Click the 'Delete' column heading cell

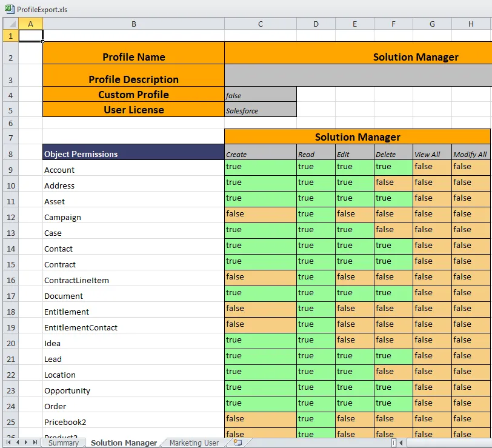click(x=393, y=152)
